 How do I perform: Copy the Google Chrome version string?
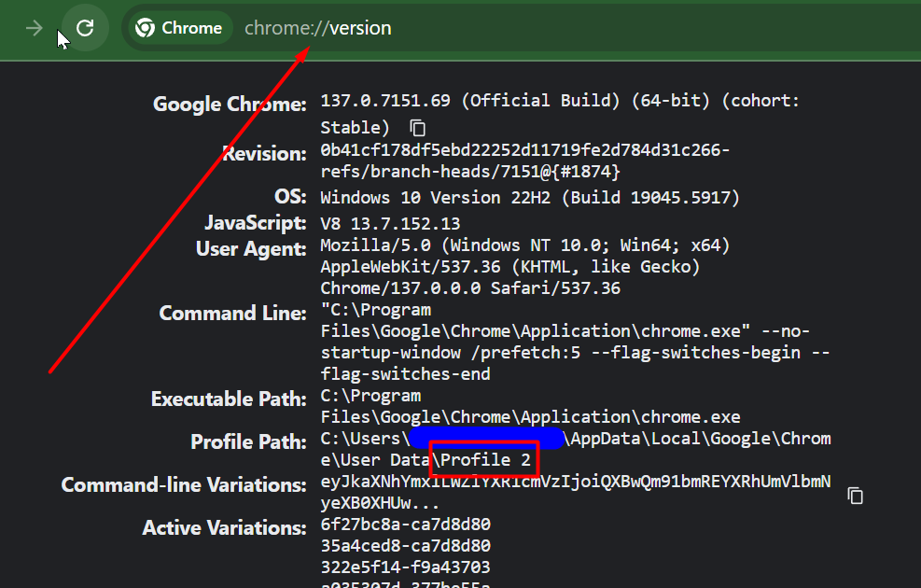pyautogui.click(x=418, y=128)
